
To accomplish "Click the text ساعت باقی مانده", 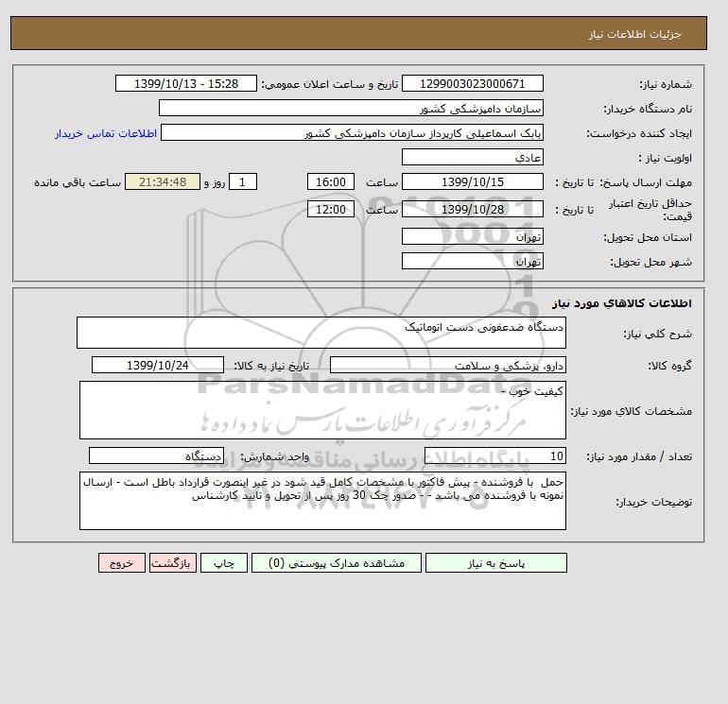I will (78, 182).
